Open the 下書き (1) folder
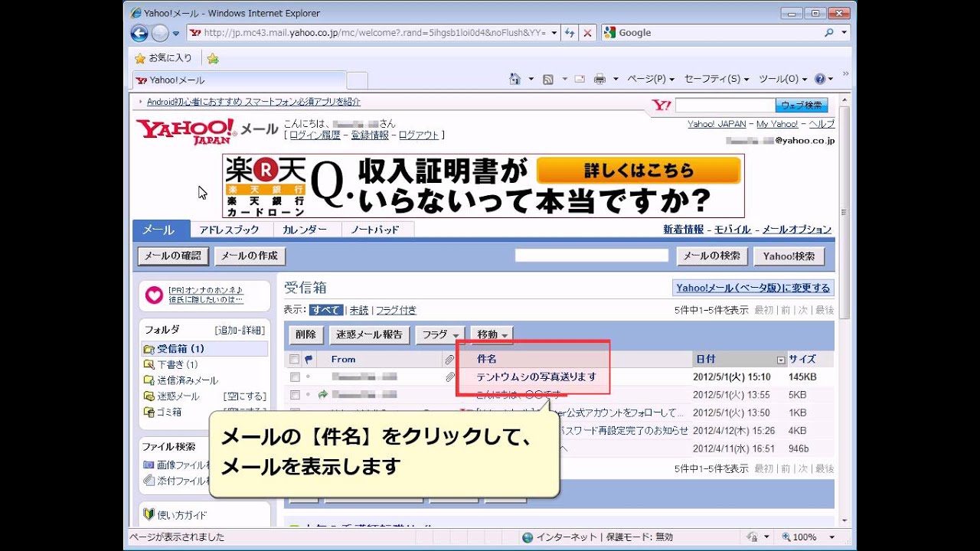 tap(177, 364)
